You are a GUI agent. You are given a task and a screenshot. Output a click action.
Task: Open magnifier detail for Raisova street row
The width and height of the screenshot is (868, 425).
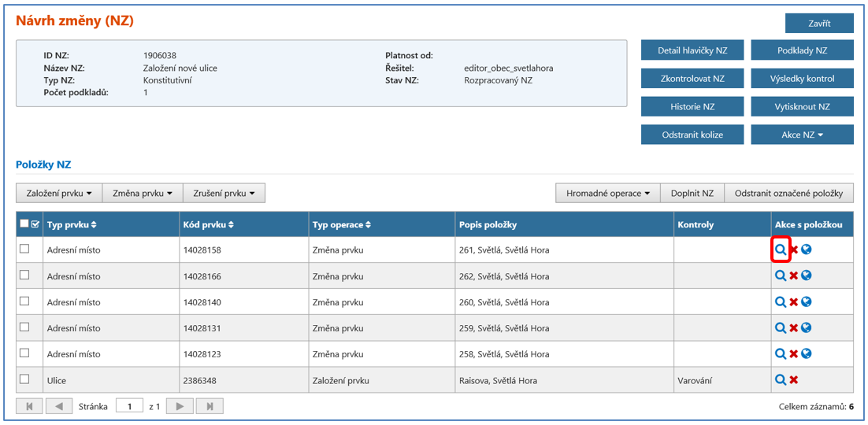[x=780, y=380]
